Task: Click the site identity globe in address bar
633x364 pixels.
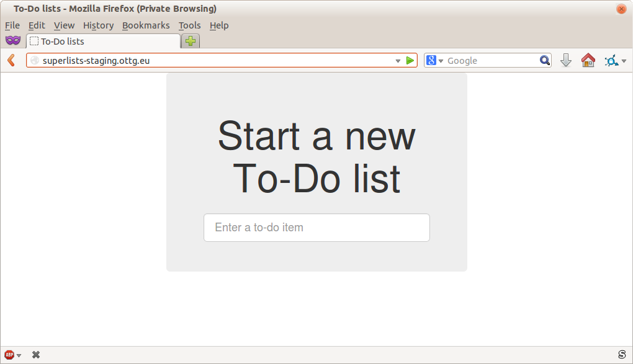Action: 35,60
